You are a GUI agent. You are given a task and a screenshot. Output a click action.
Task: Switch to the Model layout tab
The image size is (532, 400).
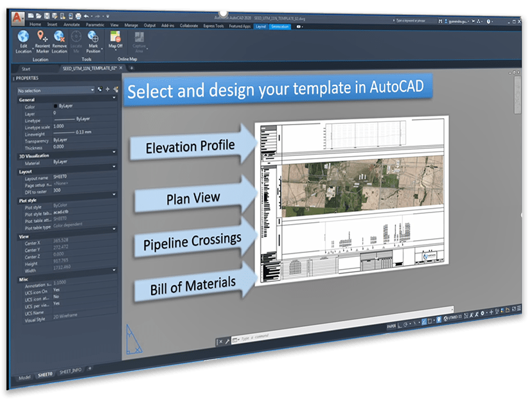click(24, 378)
